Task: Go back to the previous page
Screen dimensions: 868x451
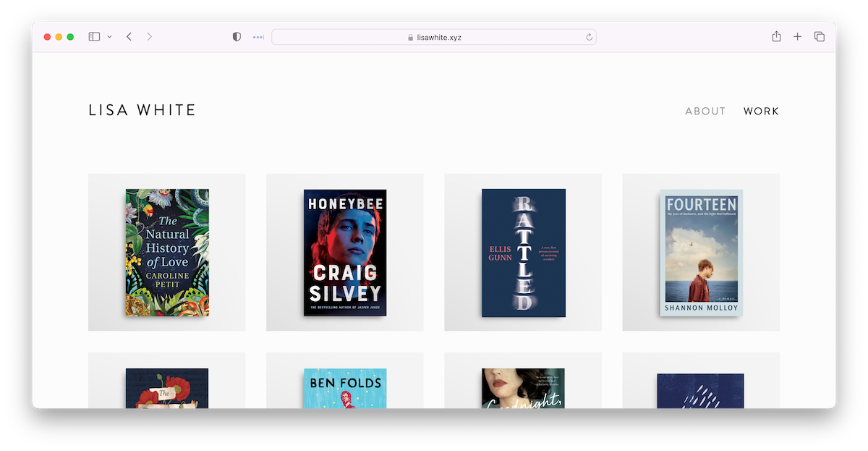Action: coord(129,37)
